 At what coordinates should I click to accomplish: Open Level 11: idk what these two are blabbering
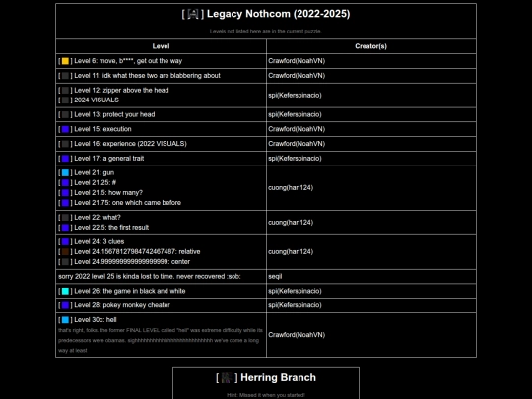(x=147, y=76)
